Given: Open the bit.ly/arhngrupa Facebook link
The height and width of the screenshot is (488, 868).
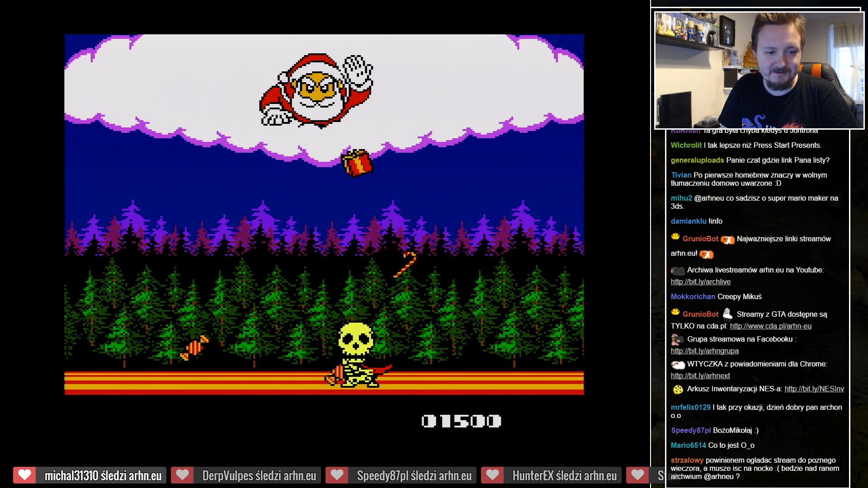Looking at the screenshot, I should [x=705, y=351].
